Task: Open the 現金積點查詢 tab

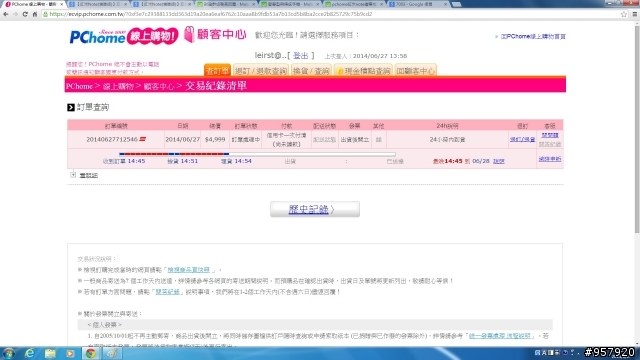Action: [363, 70]
